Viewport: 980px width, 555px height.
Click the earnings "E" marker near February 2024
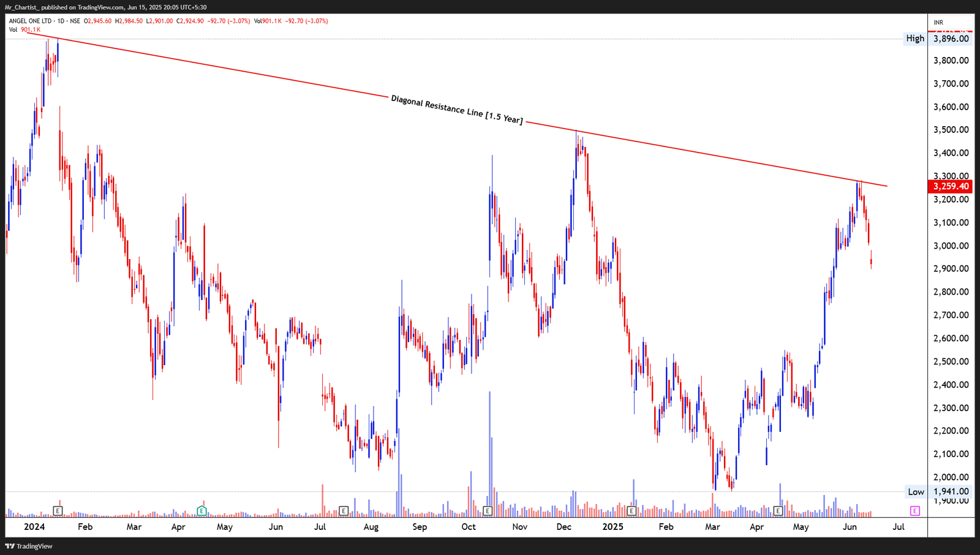tap(58, 510)
